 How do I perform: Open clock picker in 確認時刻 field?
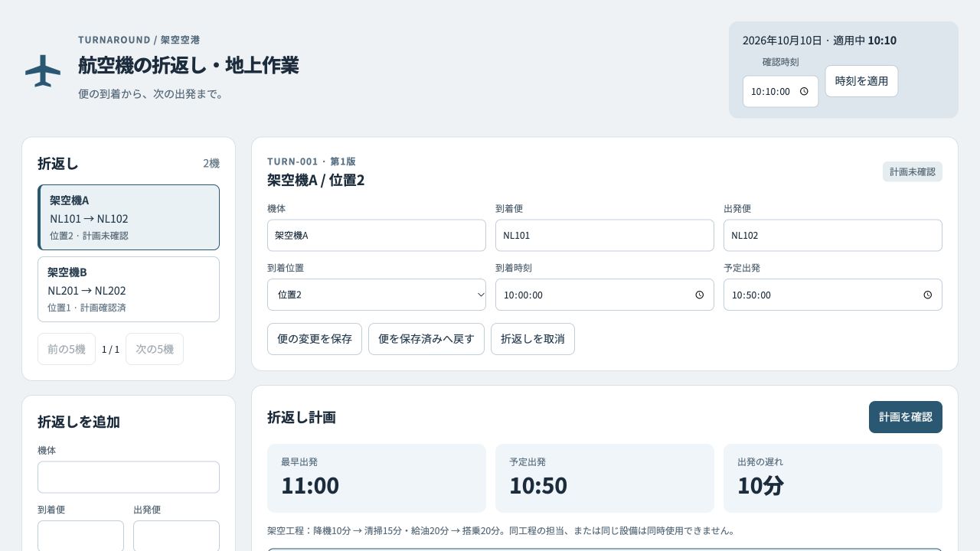(x=804, y=92)
